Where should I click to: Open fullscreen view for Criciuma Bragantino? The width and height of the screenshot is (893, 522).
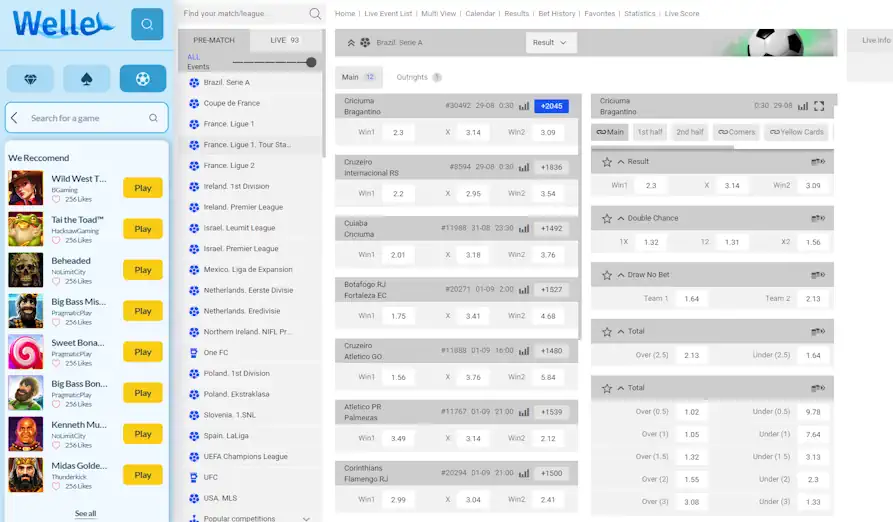click(x=820, y=106)
